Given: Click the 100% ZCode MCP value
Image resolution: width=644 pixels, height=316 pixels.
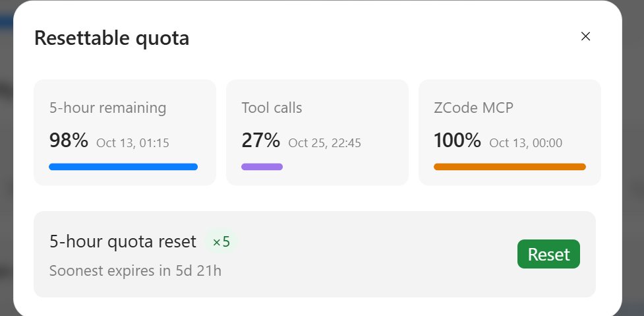Looking at the screenshot, I should pos(457,141).
